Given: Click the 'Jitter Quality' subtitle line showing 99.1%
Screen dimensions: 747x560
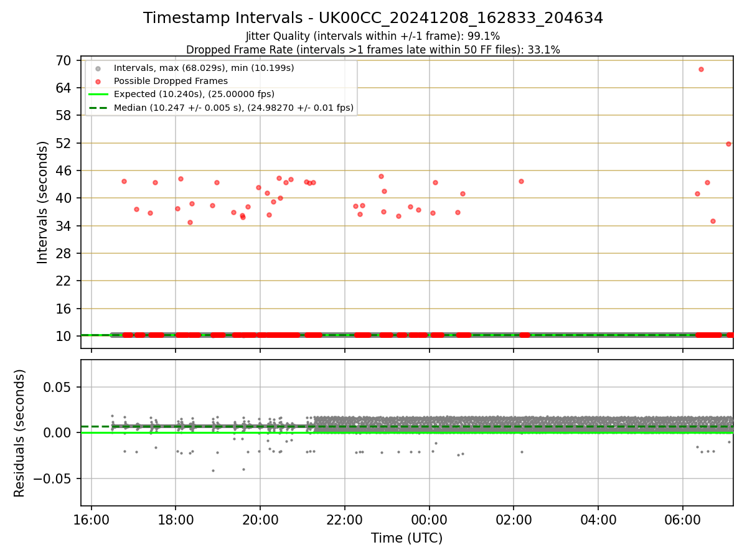Looking at the screenshot, I should click(373, 36).
